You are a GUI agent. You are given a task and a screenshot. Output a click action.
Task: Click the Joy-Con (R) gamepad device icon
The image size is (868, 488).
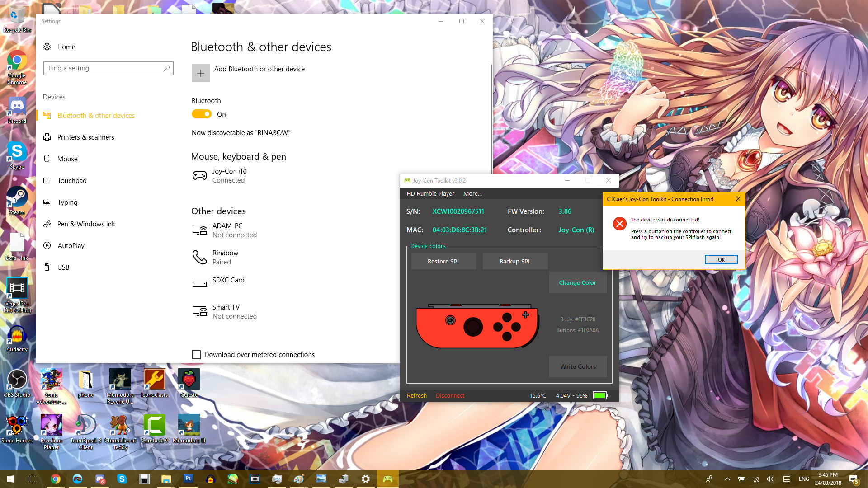point(200,175)
